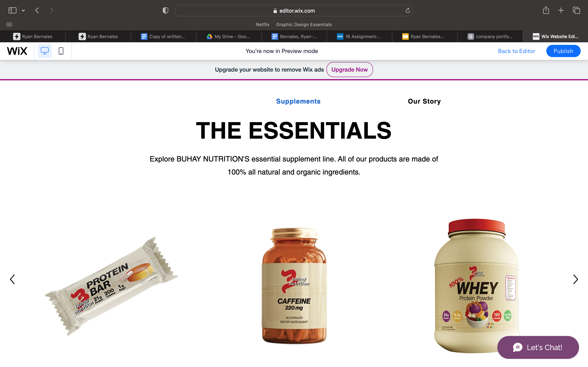This screenshot has width=588, height=367.
Task: Show previous products with left arrow
Action: (x=12, y=279)
